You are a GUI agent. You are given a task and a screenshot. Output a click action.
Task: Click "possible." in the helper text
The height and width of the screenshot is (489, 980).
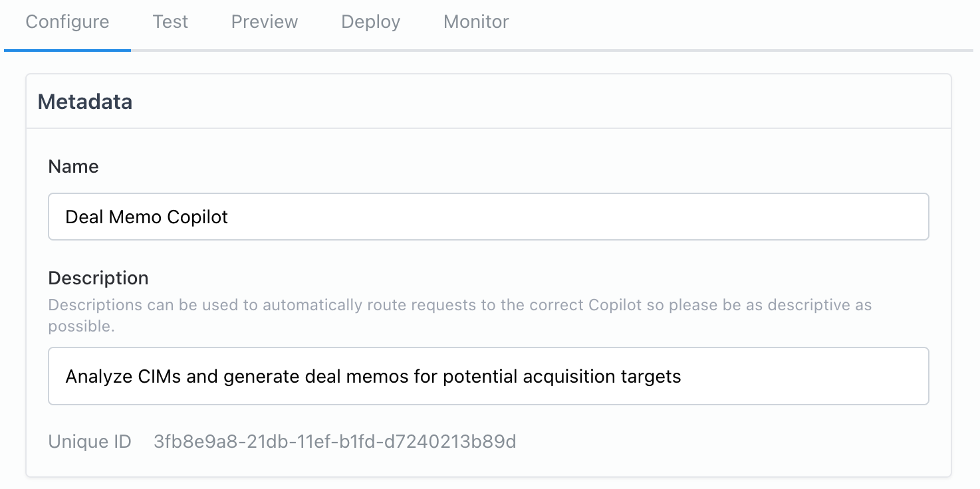pos(82,327)
